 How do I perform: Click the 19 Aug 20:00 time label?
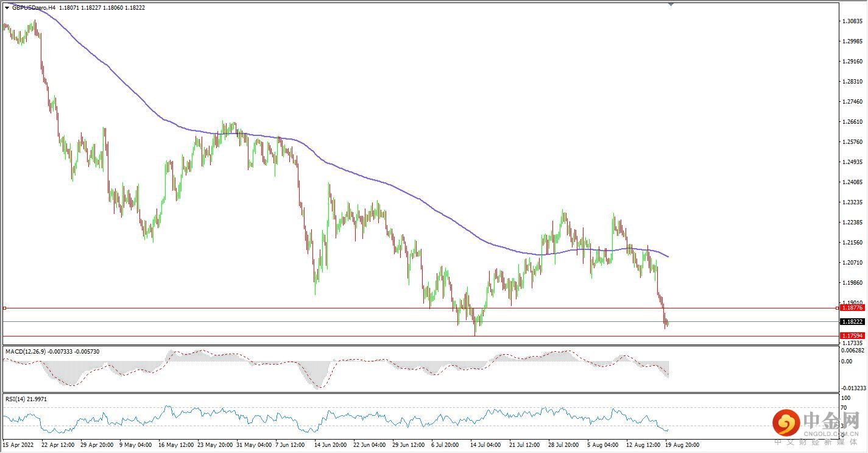pos(682,445)
